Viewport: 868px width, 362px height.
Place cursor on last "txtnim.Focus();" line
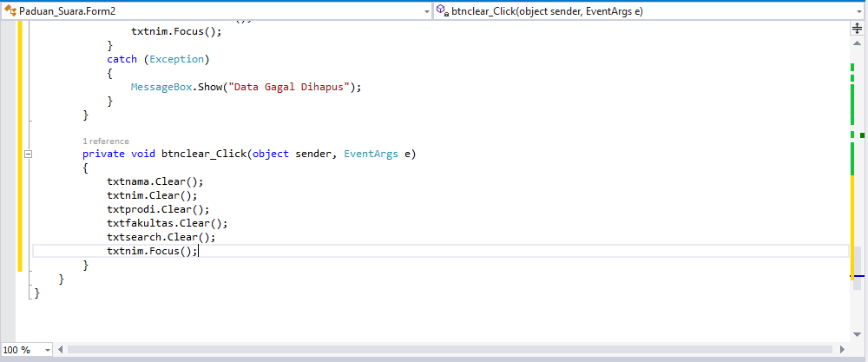(x=152, y=251)
